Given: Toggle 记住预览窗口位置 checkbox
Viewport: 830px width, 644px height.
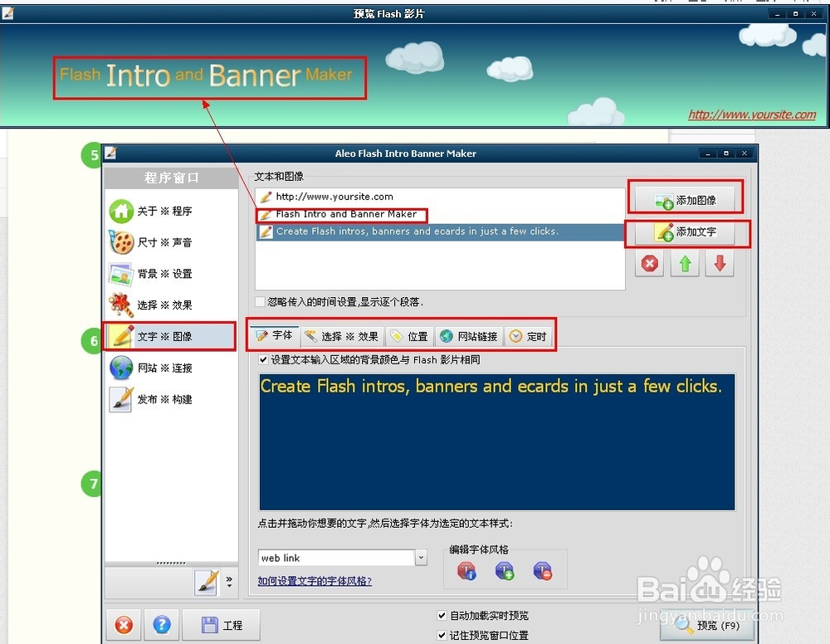Looking at the screenshot, I should pyautogui.click(x=442, y=635).
